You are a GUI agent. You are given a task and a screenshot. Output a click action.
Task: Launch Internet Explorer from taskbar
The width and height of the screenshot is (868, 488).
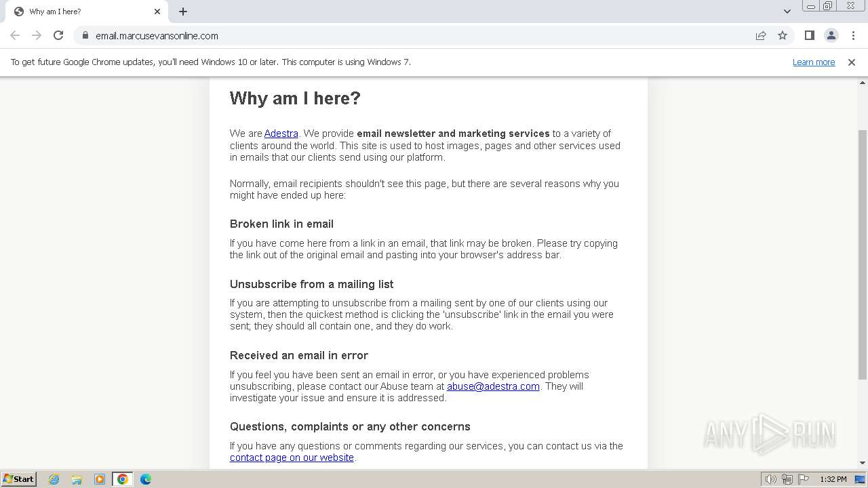click(x=54, y=479)
